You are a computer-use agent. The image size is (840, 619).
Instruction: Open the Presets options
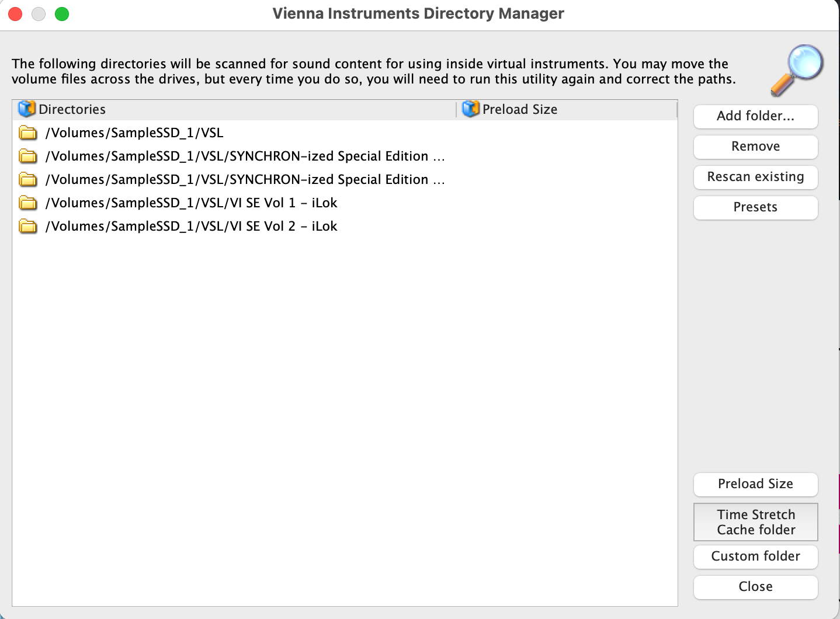coord(755,207)
